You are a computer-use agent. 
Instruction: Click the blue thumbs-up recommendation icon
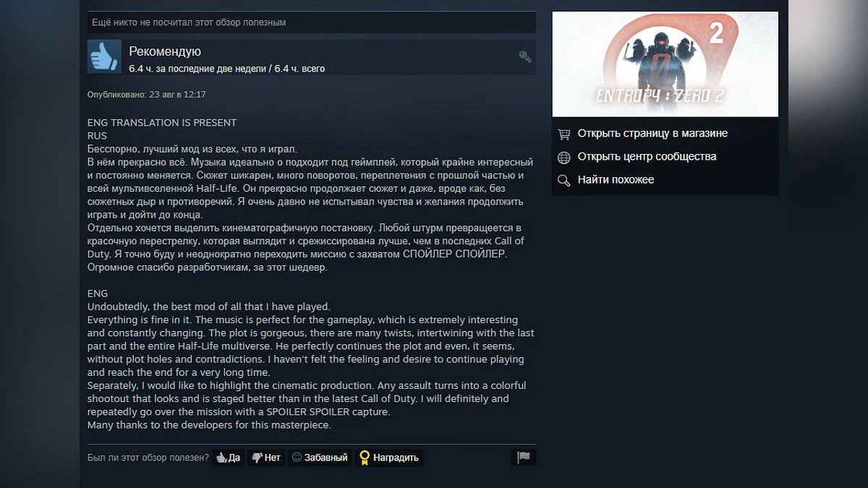[104, 56]
